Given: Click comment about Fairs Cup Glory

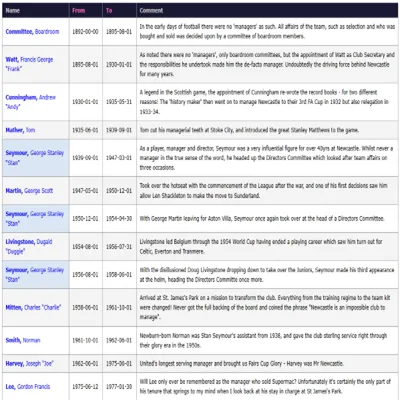Looking at the screenshot, I should coord(242,363).
